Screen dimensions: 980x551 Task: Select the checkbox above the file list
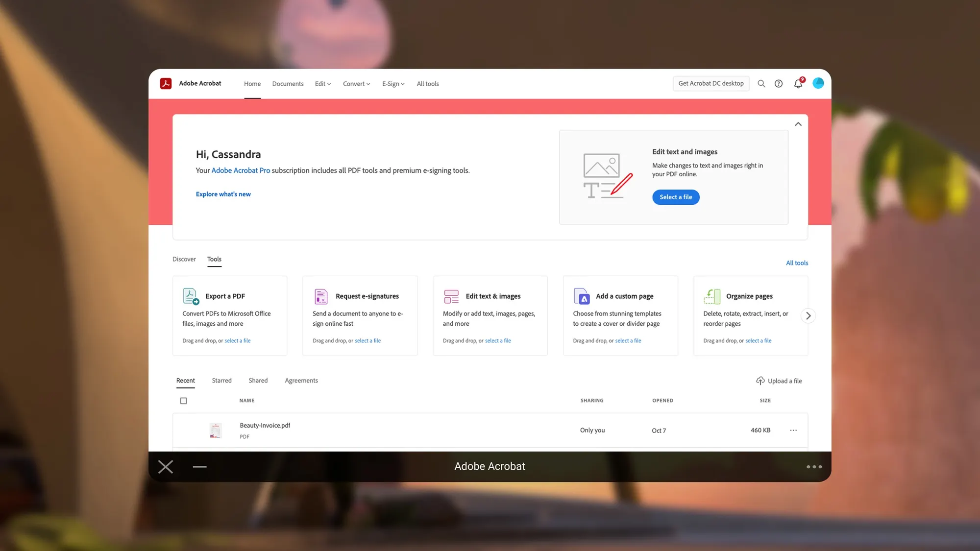click(183, 400)
